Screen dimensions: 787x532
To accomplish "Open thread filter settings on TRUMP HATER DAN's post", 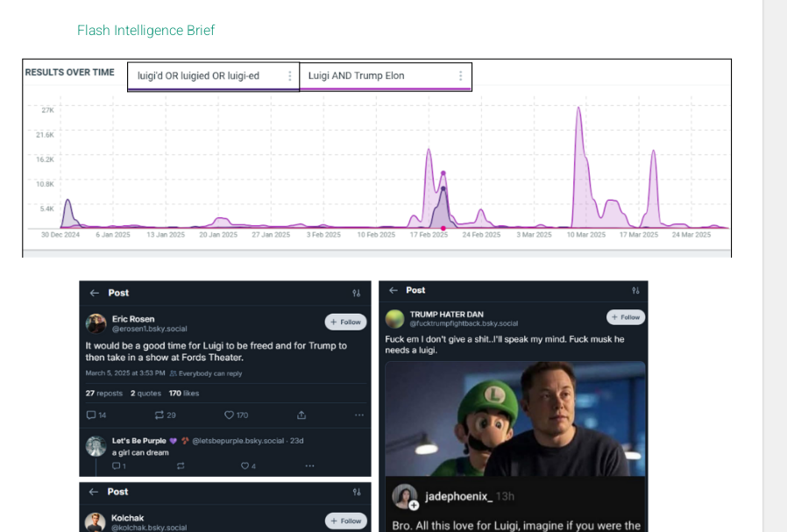I will (636, 290).
